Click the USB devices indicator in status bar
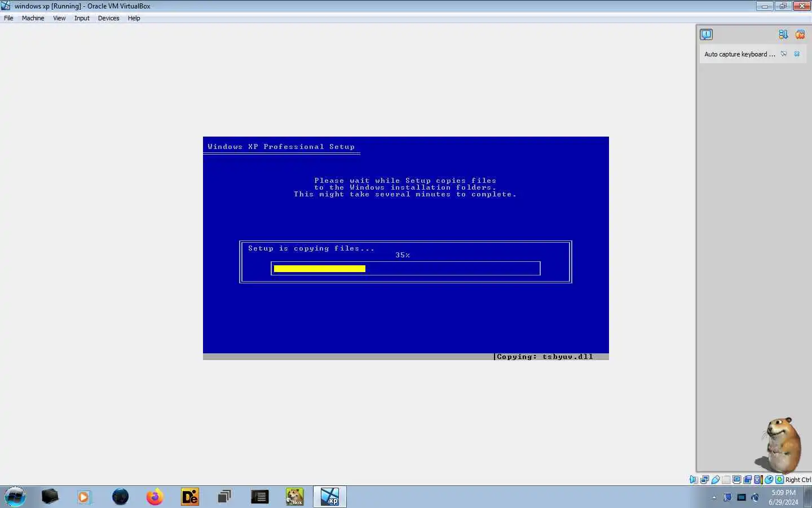 point(716,480)
